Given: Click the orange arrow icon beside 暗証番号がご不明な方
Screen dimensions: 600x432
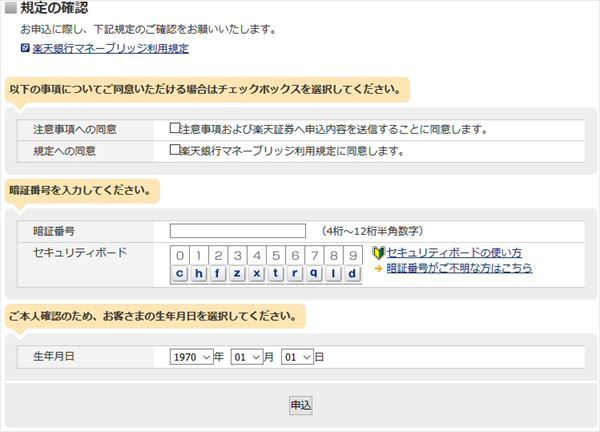Looking at the screenshot, I should tap(378, 269).
